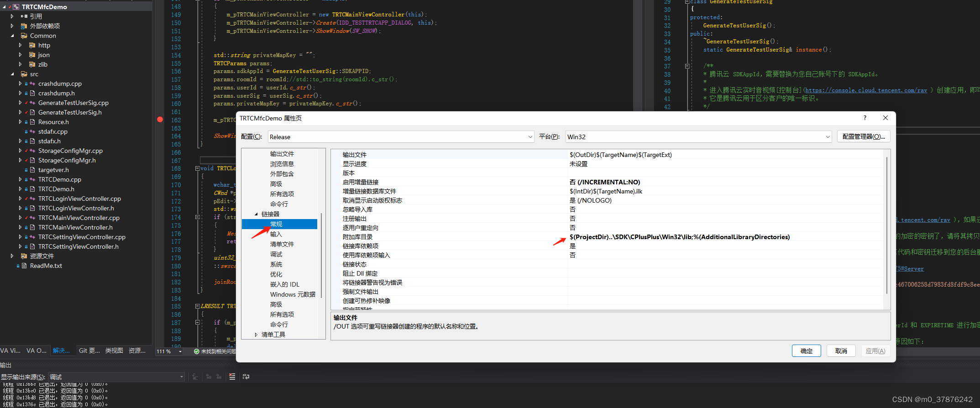Open the 显示输出来源 调试 dropdown
This screenshot has width=980, height=408.
coord(116,377)
